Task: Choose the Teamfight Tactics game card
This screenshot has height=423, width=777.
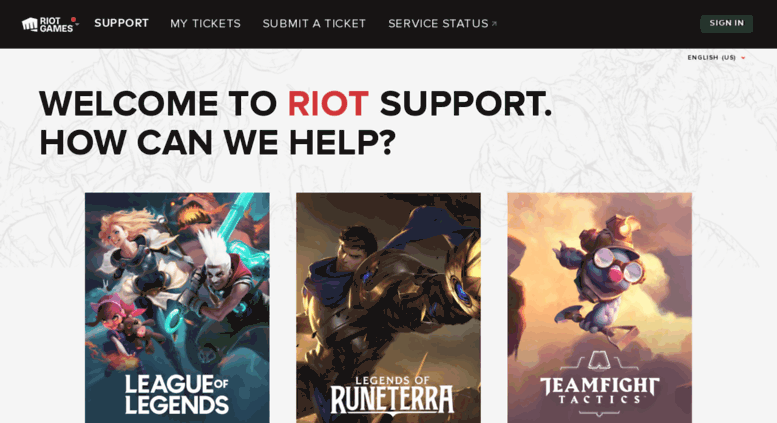Action: 600,308
